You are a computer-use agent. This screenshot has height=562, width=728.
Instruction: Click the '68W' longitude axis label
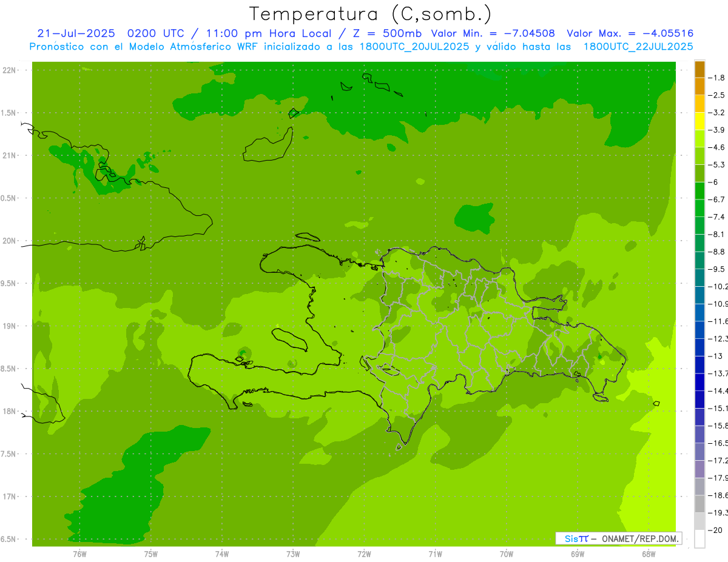point(649,554)
